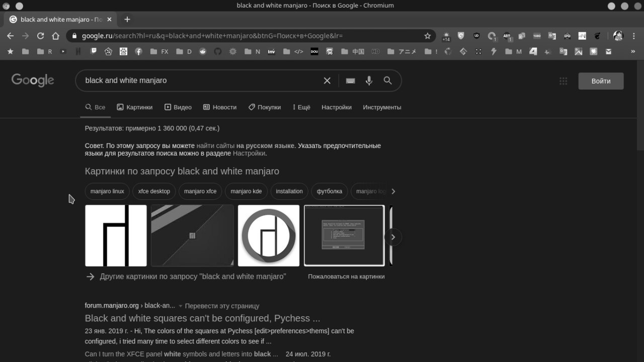Open the 中国 bookmarks folder
644x362 pixels.
pos(353,51)
